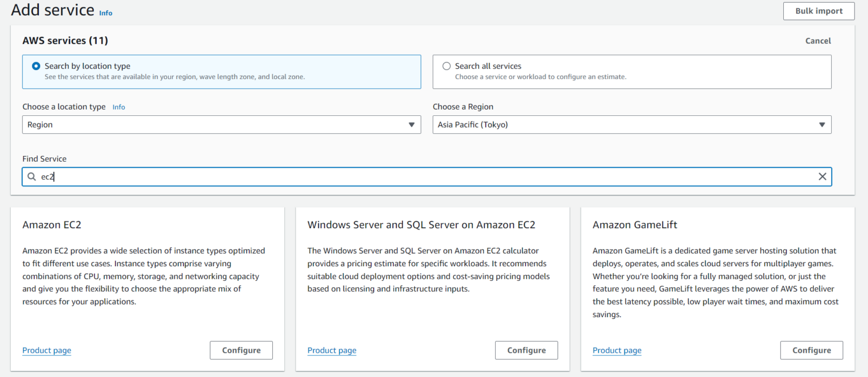Screen dimensions: 868x377
Task: Open the Amazon EC2 Product page link
Action: click(46, 350)
